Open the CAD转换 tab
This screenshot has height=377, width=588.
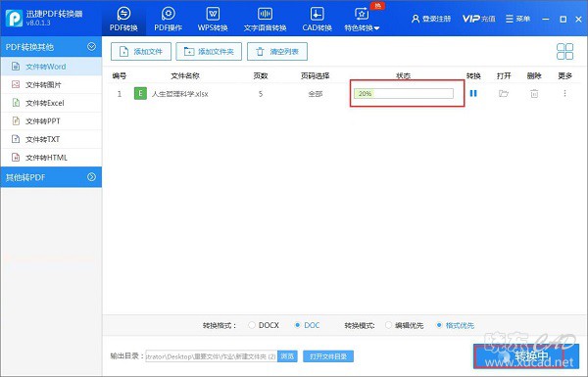(x=317, y=19)
